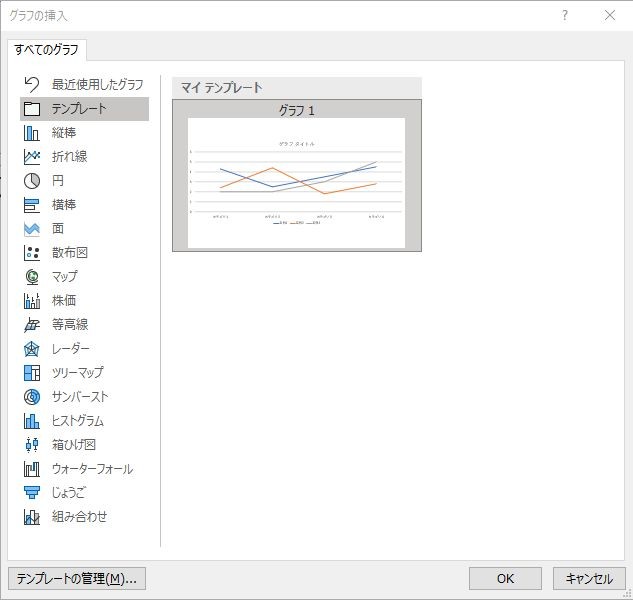Select the 縦棒 column chart icon

pos(31,133)
